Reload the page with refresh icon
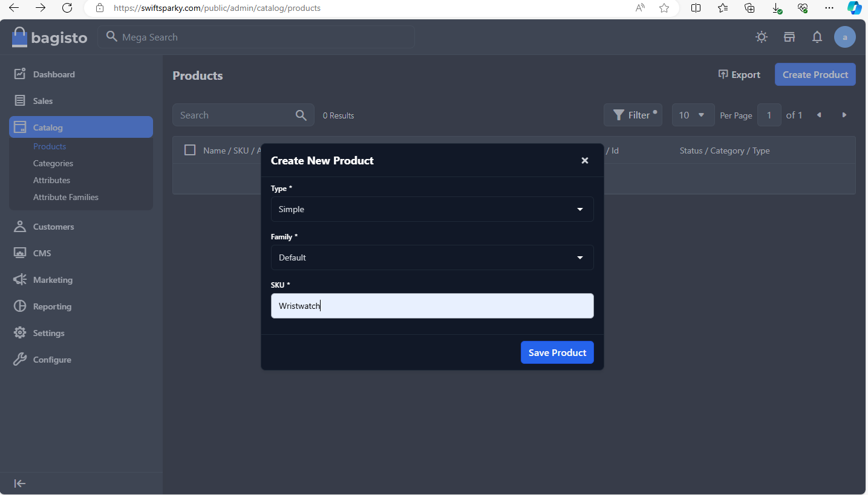The width and height of the screenshot is (868, 495). tap(67, 8)
